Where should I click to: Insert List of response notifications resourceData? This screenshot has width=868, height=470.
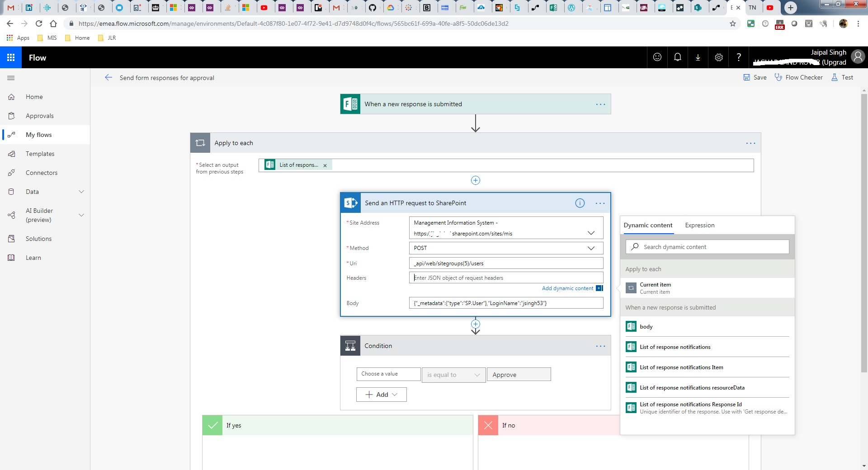click(708, 387)
